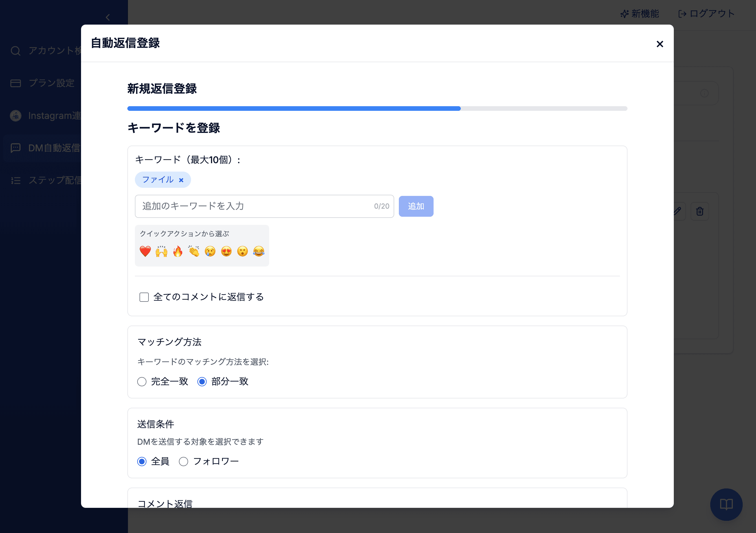Click the クイックアクションから選ぶ label
The image size is (756, 533).
click(x=184, y=234)
